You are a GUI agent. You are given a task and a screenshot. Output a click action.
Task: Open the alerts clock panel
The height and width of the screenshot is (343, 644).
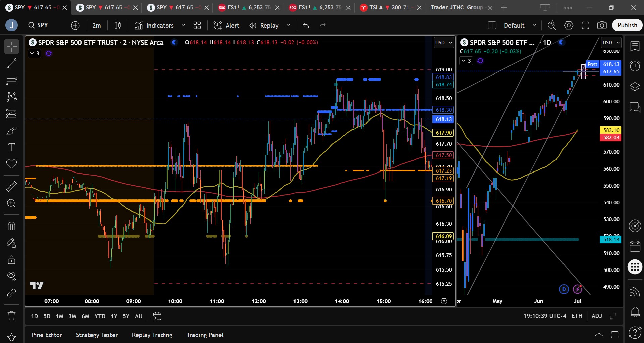tap(635, 66)
